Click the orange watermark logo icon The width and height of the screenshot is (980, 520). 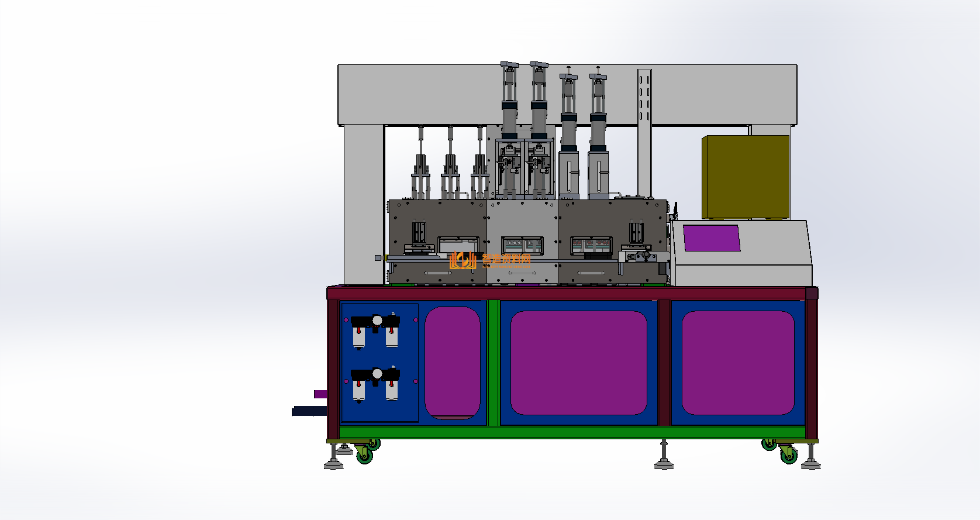point(463,260)
